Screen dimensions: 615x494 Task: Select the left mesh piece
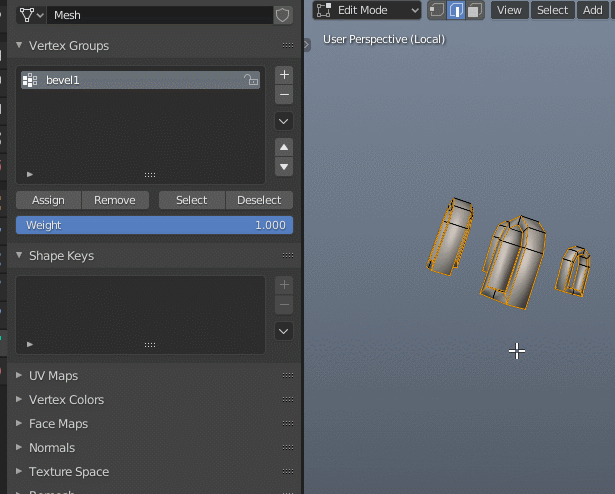tap(450, 236)
